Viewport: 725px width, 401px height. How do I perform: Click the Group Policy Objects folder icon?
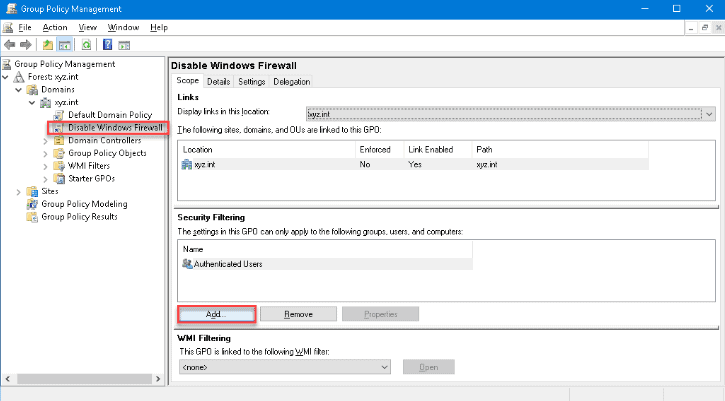click(59, 153)
